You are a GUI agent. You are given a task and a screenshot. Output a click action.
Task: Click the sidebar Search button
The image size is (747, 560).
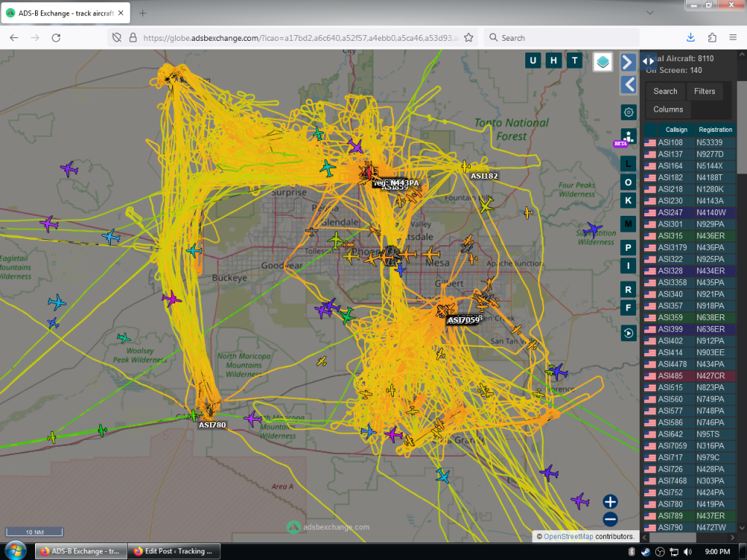[665, 91]
